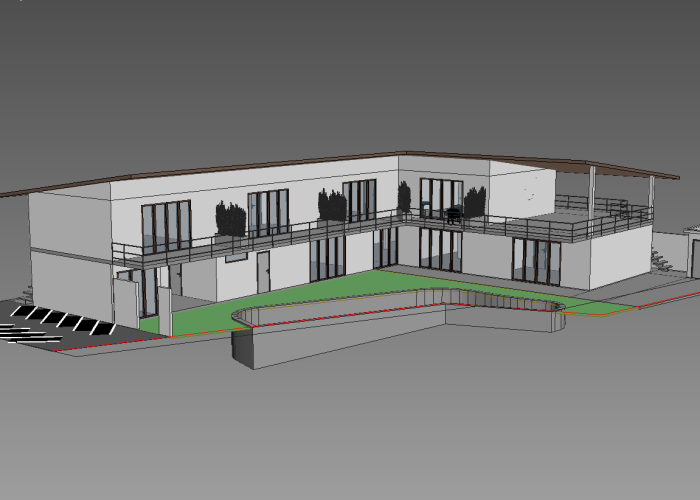Select the rightmost ground-floor glass doors
The height and width of the screenshot is (500, 700).
tap(536, 260)
